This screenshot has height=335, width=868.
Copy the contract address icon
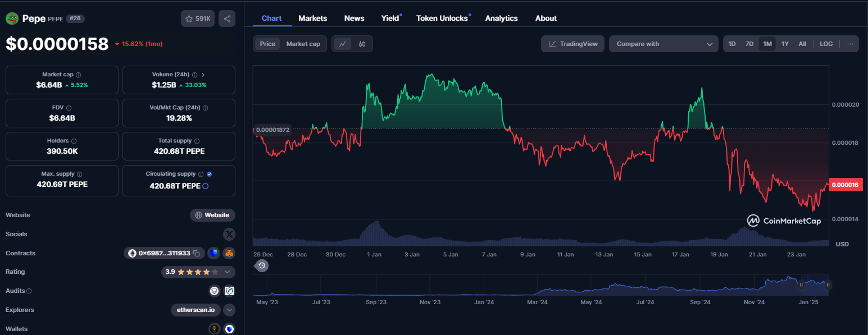coord(197,253)
